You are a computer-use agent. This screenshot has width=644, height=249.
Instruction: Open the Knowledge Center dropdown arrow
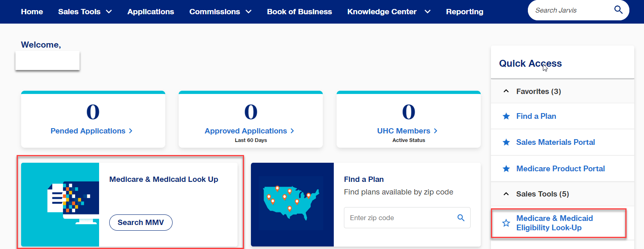click(x=428, y=12)
